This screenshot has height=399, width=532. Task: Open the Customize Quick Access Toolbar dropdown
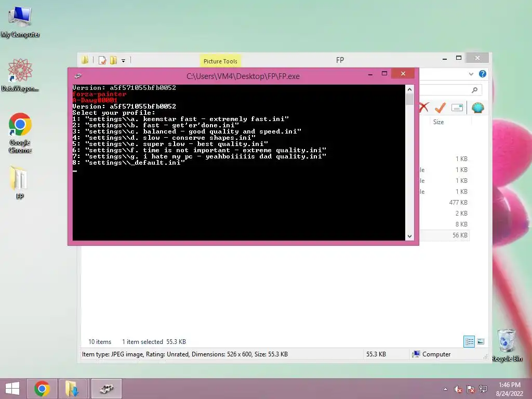pos(124,61)
